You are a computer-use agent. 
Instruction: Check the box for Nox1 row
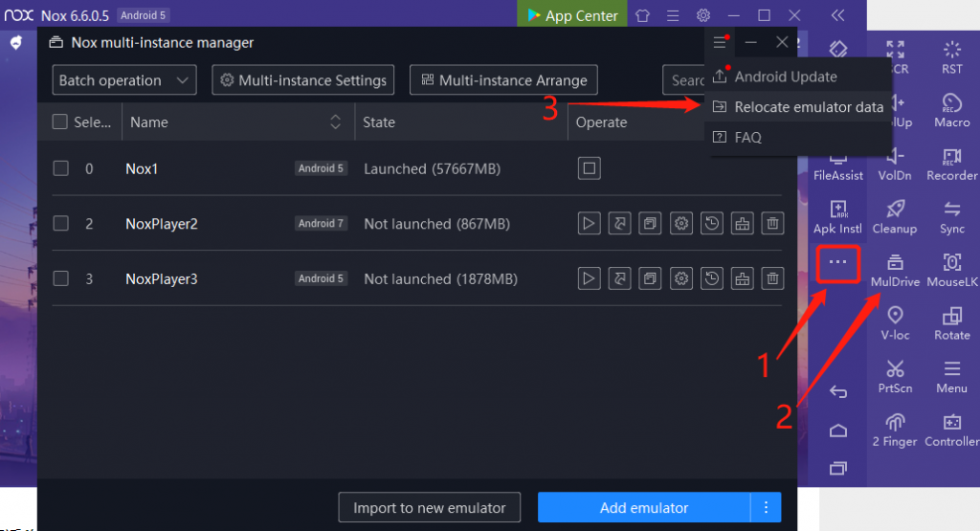click(x=61, y=168)
